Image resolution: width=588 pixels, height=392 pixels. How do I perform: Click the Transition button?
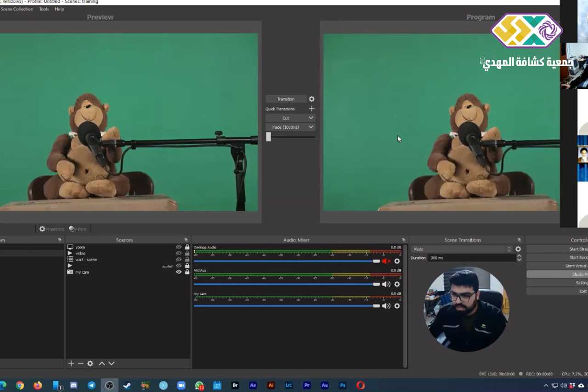(286, 99)
